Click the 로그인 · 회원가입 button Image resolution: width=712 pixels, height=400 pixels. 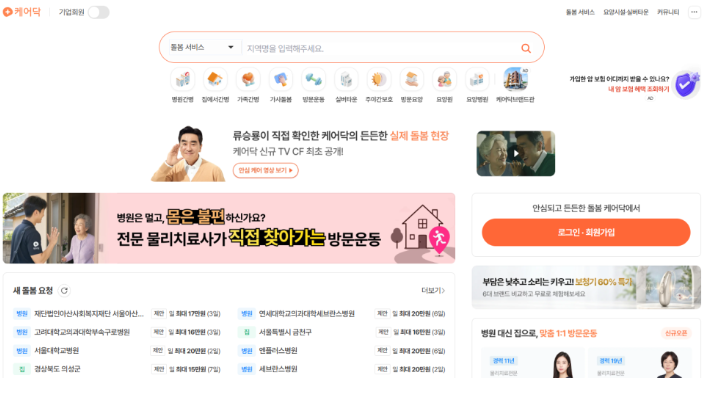coord(586,232)
